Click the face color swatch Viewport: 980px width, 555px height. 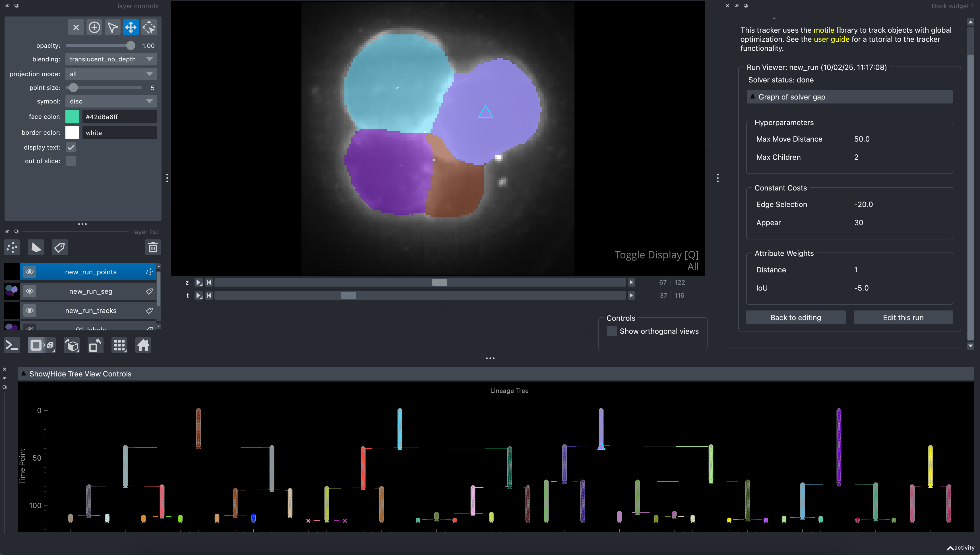pyautogui.click(x=72, y=117)
